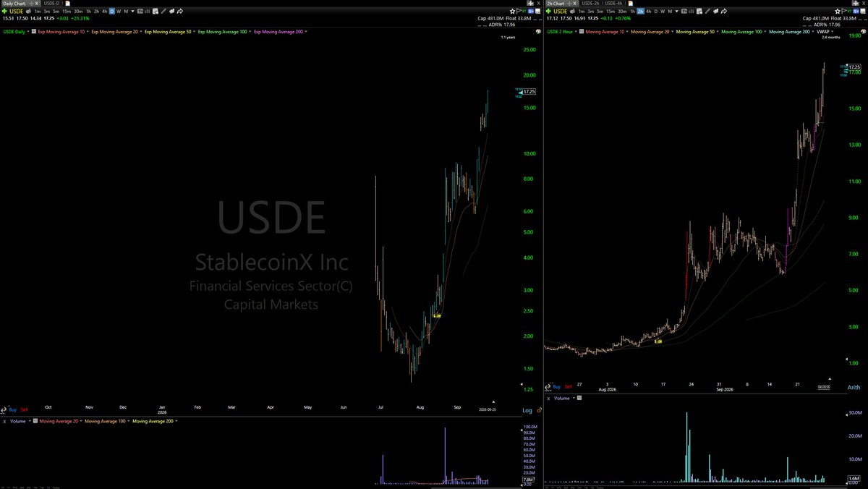868x489 pixels.
Task: Click the chat bubble icon in the Daily Chart toolbar
Action: tap(171, 12)
